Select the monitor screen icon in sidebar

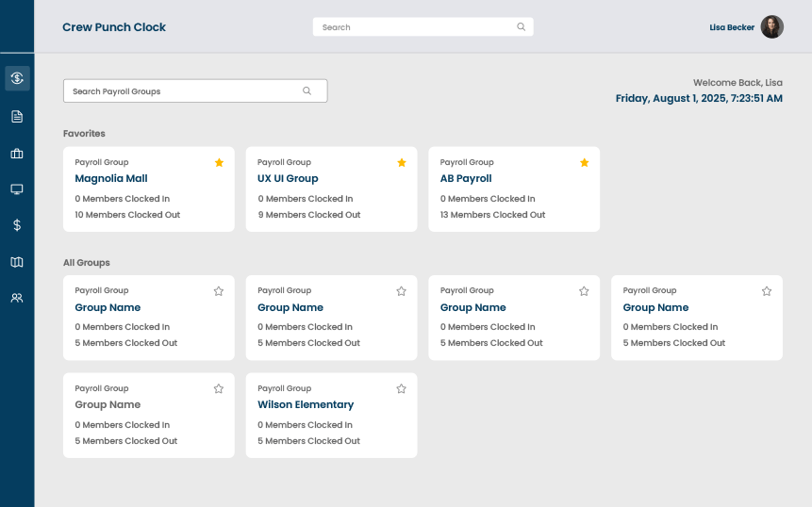pos(17,189)
